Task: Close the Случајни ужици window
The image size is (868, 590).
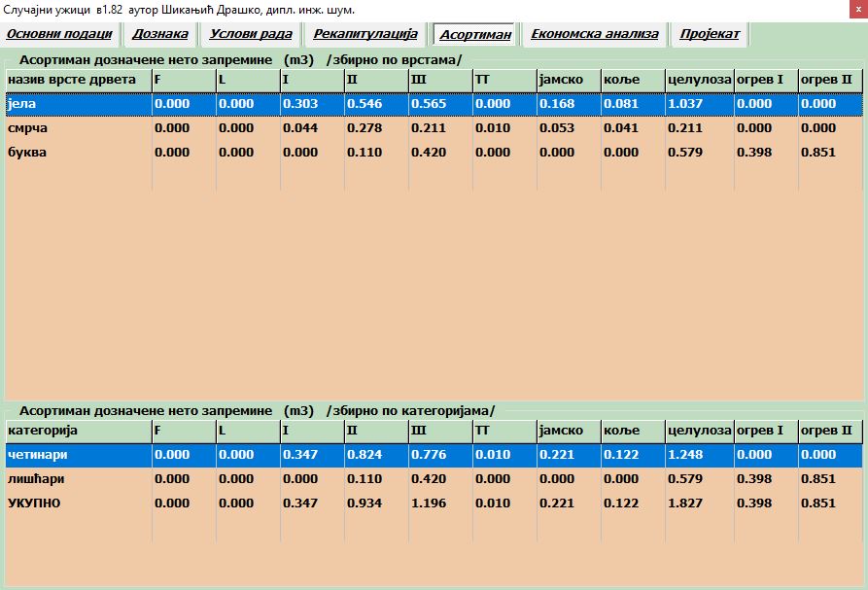Action: [858, 10]
